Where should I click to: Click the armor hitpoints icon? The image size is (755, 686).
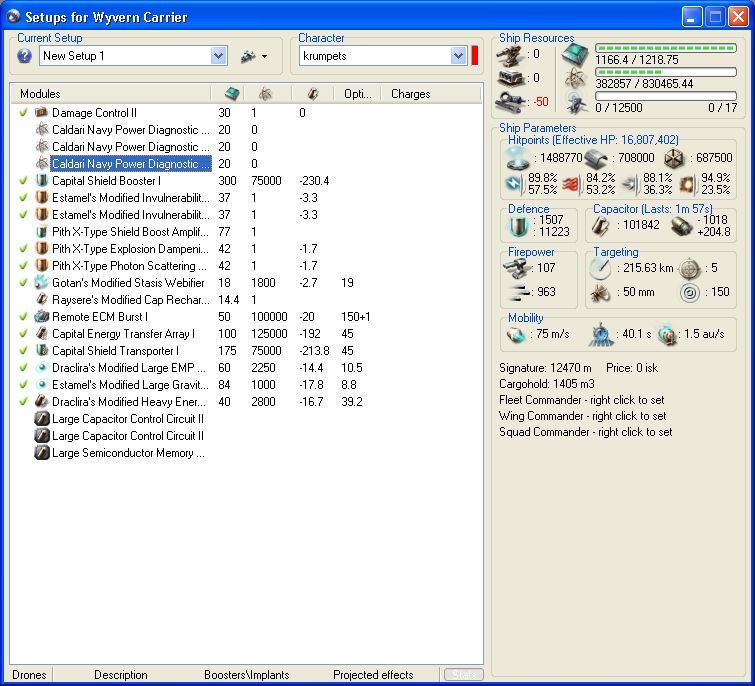pyautogui.click(x=596, y=159)
